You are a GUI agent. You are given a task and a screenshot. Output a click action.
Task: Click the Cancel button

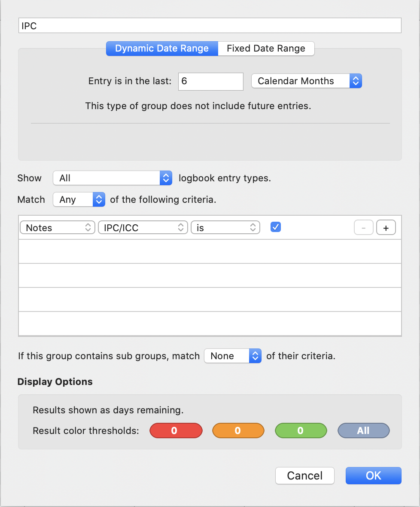point(304,476)
